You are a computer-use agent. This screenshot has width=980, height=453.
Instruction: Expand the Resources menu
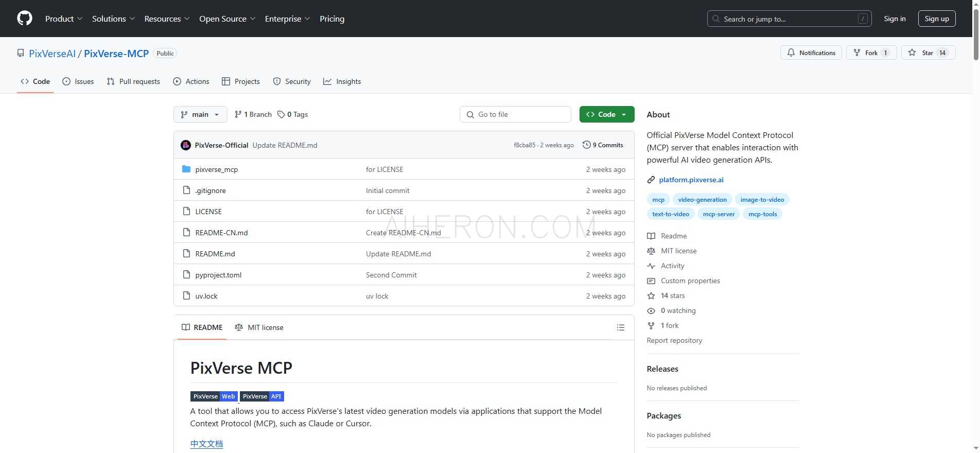(x=167, y=19)
